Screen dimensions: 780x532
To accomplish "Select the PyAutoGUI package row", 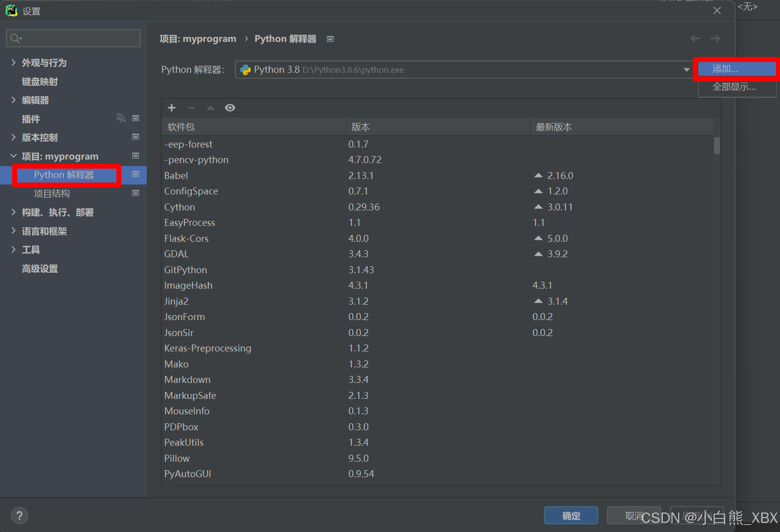I will point(438,474).
